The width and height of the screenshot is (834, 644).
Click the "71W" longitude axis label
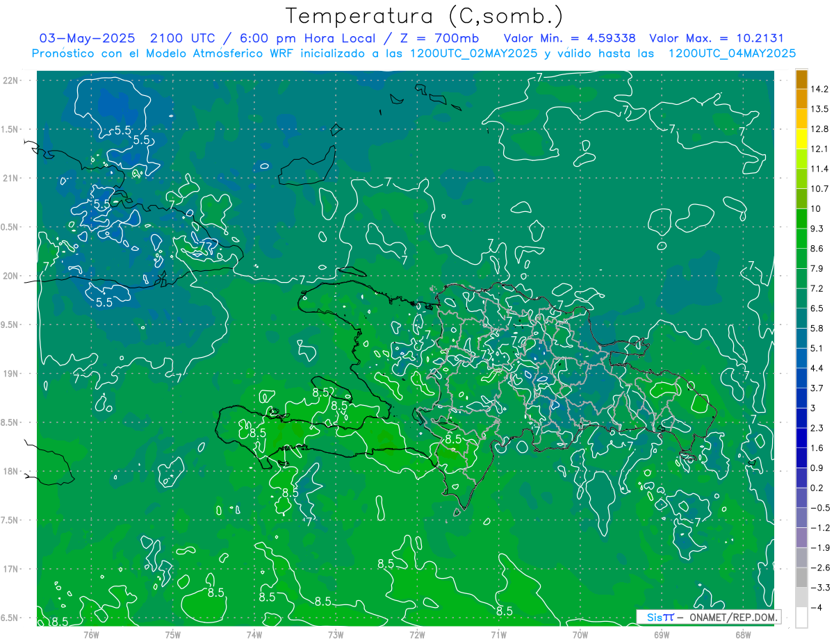tap(498, 634)
